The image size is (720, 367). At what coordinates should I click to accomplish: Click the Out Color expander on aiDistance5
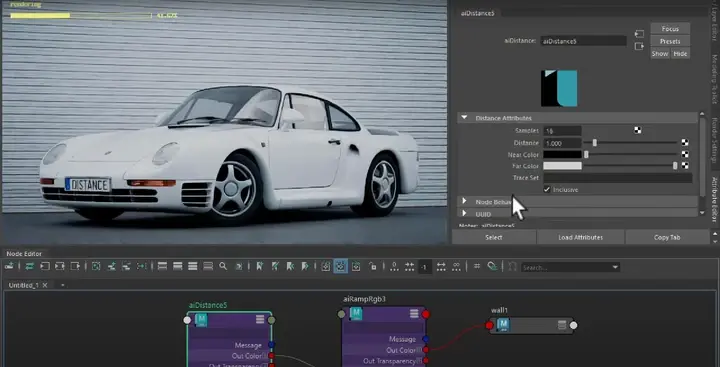(264, 356)
